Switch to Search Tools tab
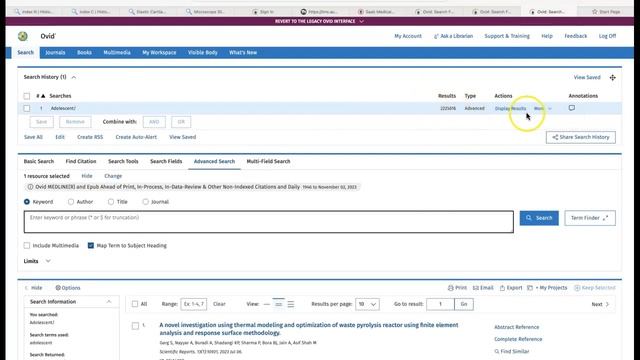The width and height of the screenshot is (640, 360). 123,161
